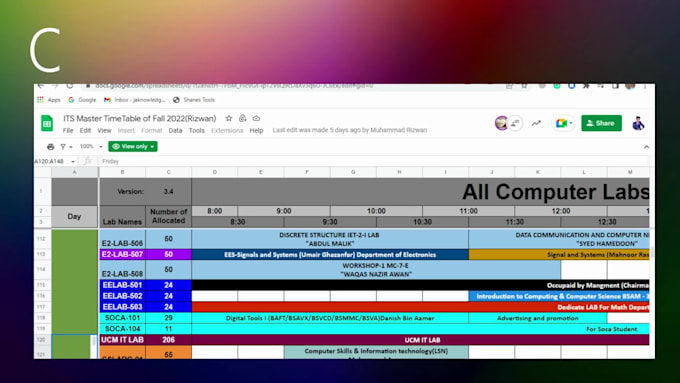The image size is (680, 383).
Task: Click the move-to-folder icon beside title
Action: (x=242, y=118)
